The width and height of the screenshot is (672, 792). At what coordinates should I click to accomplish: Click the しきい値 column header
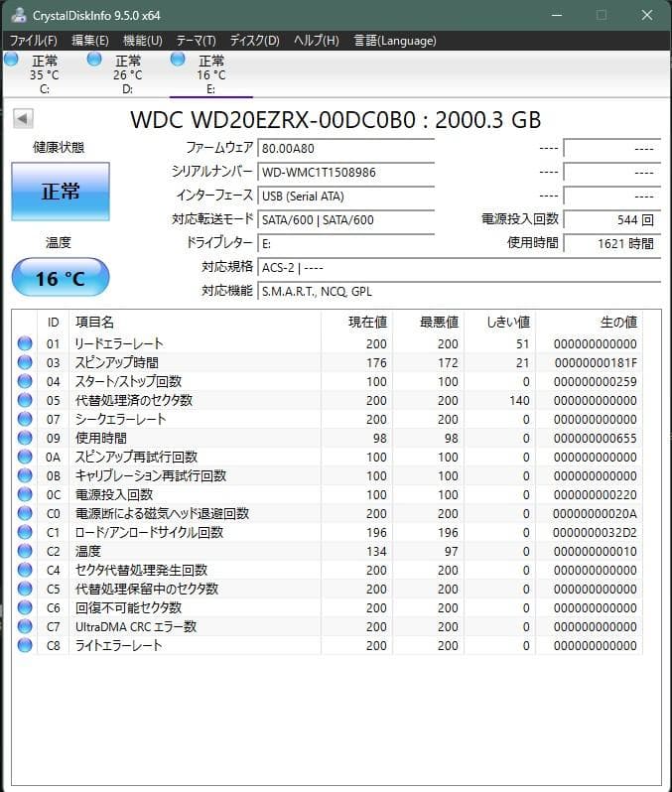pos(500,323)
